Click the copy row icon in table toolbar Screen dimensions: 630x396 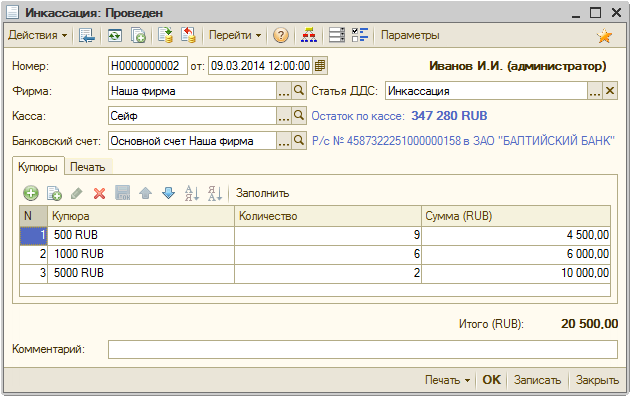pos(54,193)
